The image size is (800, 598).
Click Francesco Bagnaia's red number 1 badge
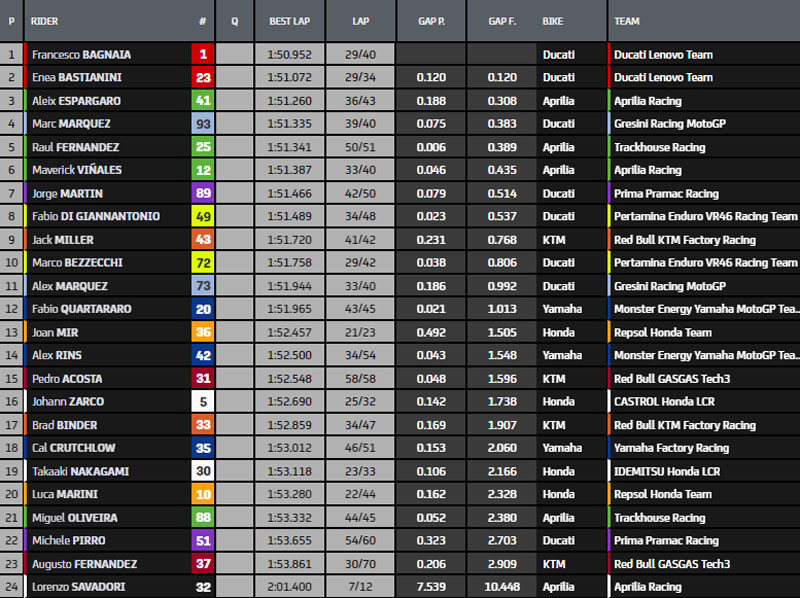click(203, 55)
